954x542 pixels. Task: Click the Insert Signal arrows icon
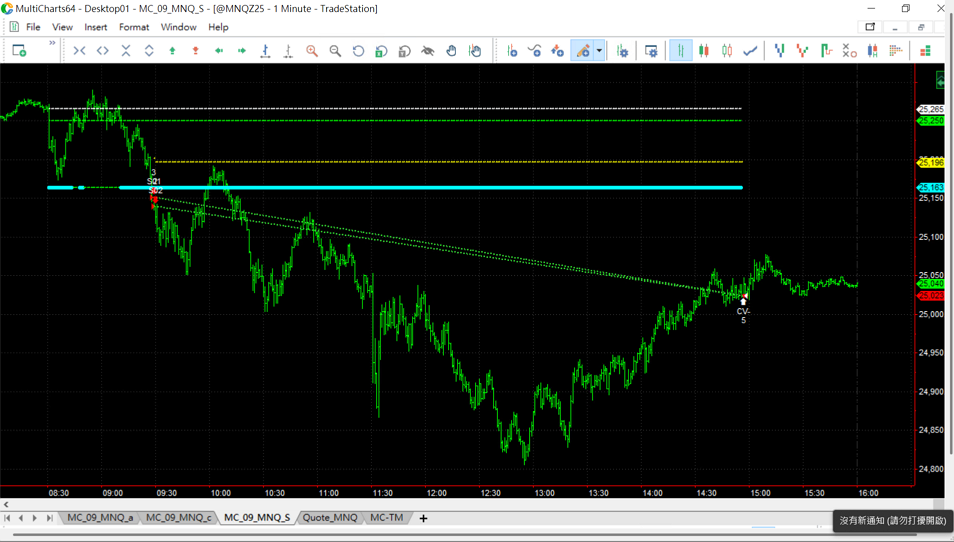557,51
